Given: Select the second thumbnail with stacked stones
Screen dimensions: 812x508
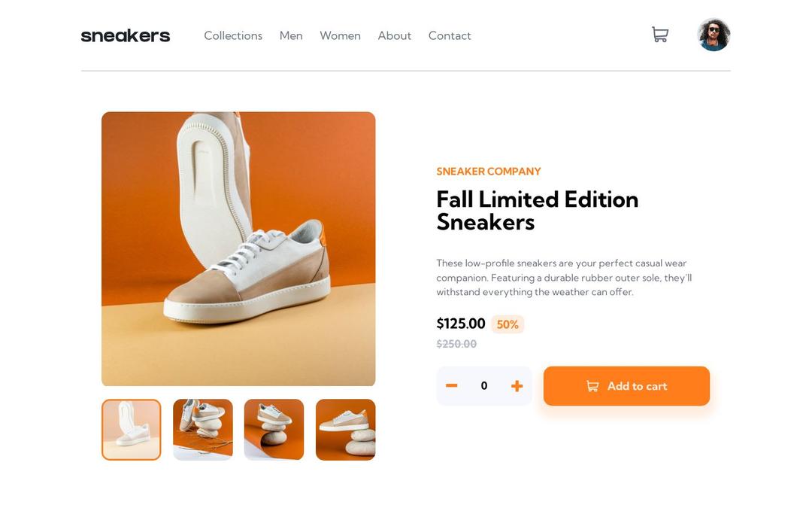Looking at the screenshot, I should pos(203,430).
